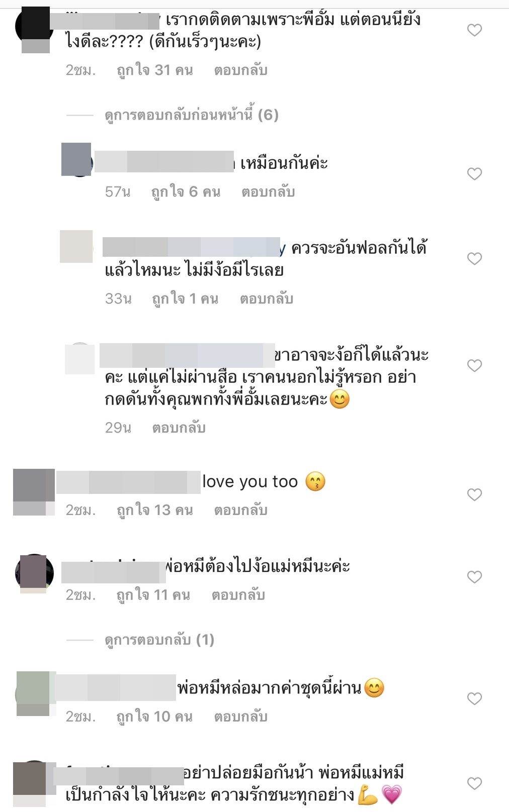Image resolution: width=509 pixels, height=812 pixels.
Task: View who liked: ถูกใจ 31 คน
Action: 155,70
